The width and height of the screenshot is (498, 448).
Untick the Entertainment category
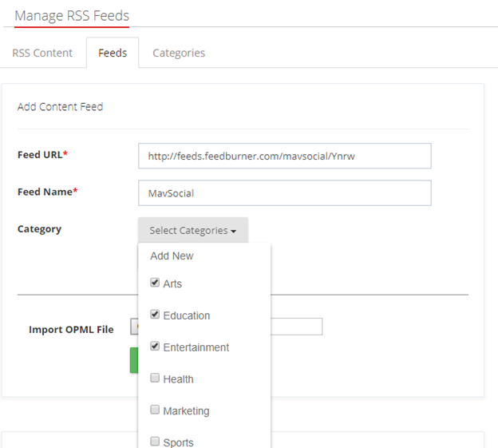(155, 347)
